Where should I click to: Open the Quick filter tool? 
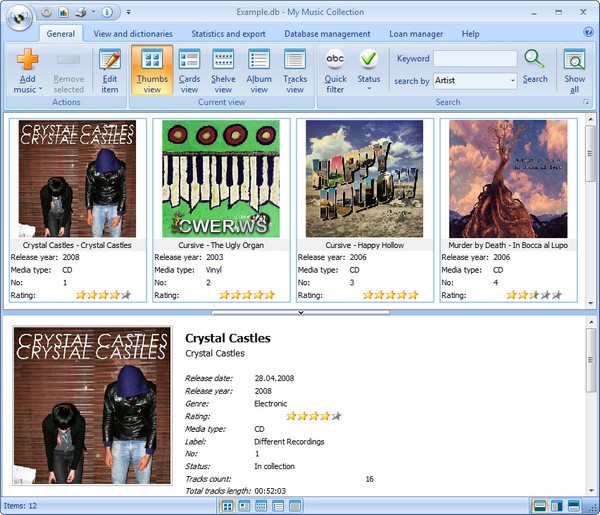click(335, 71)
